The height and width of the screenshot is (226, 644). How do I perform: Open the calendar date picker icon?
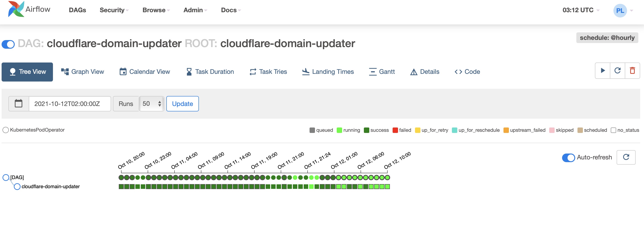click(19, 104)
